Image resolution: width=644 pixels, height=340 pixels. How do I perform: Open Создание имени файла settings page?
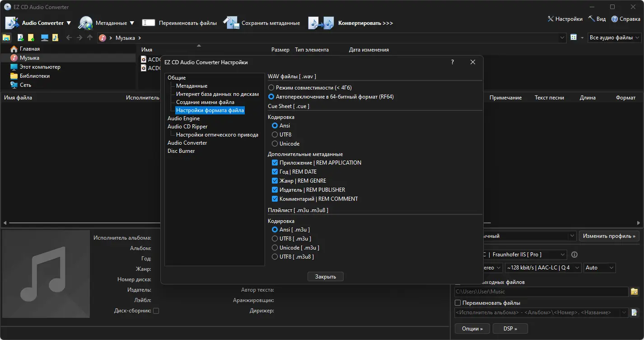205,102
